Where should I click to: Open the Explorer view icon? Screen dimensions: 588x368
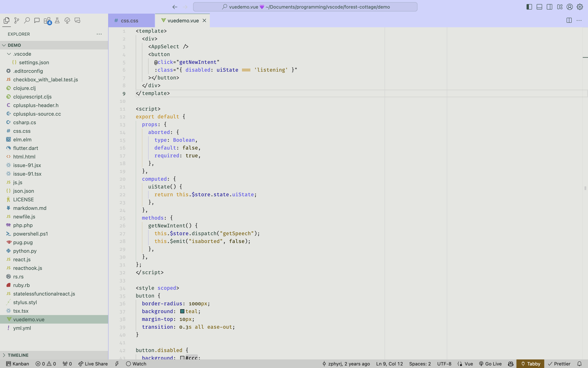7,20
